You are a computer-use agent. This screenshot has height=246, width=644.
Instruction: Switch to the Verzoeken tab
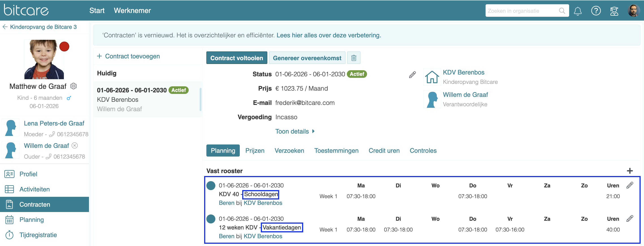click(289, 151)
